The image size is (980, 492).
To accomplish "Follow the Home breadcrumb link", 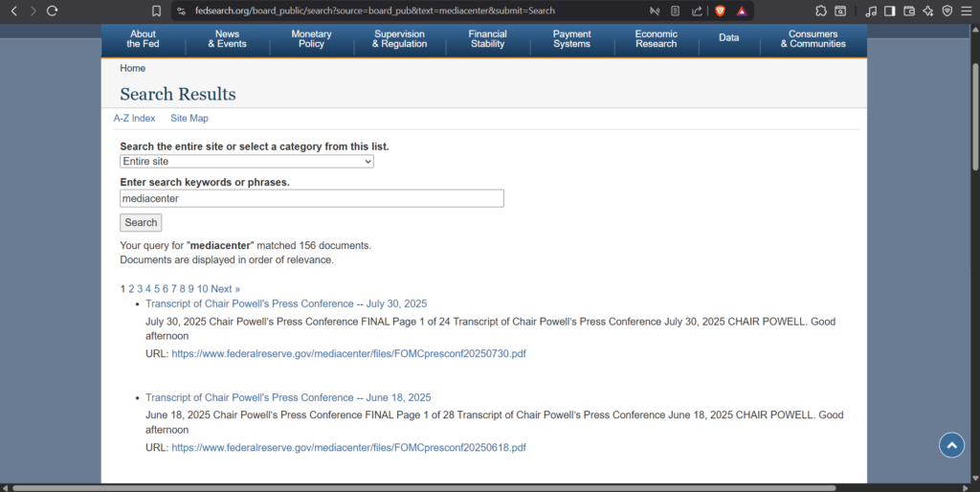I will pos(132,68).
